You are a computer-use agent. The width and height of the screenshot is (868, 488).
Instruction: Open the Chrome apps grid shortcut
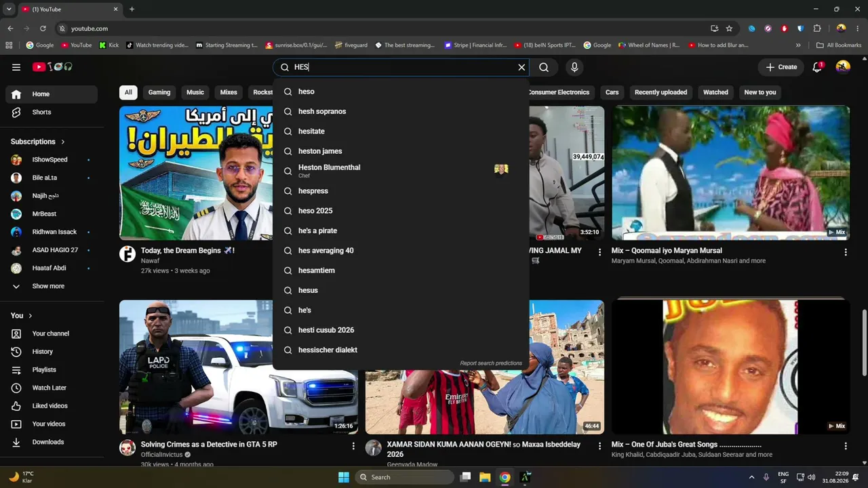9,45
